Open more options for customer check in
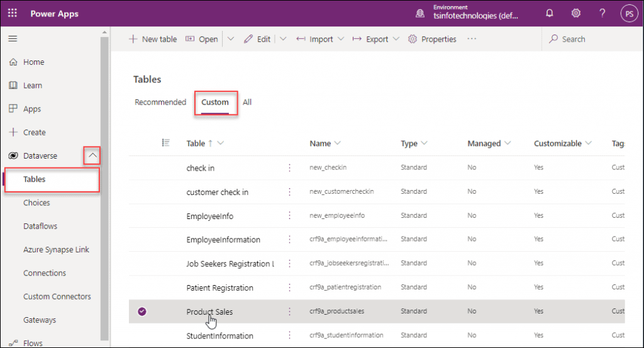644x348 pixels. pos(289,192)
